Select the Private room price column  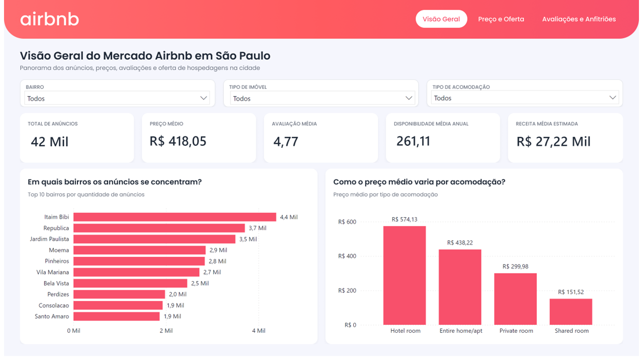click(515, 299)
